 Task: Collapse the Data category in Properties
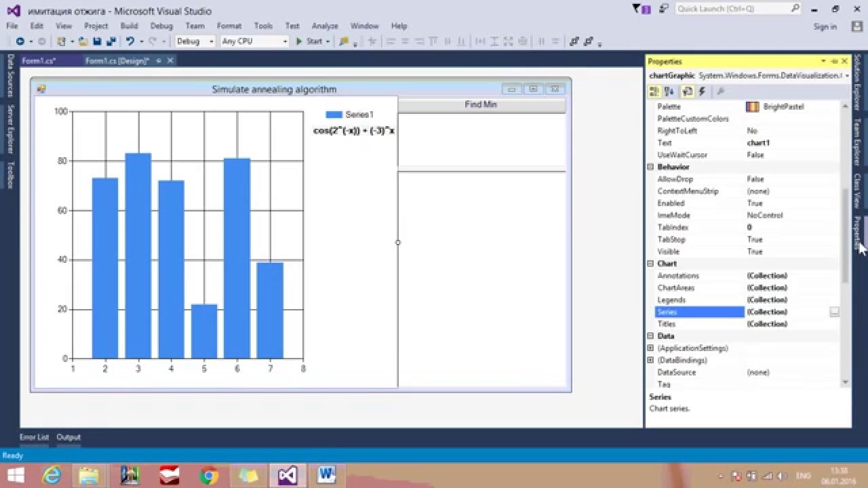650,336
